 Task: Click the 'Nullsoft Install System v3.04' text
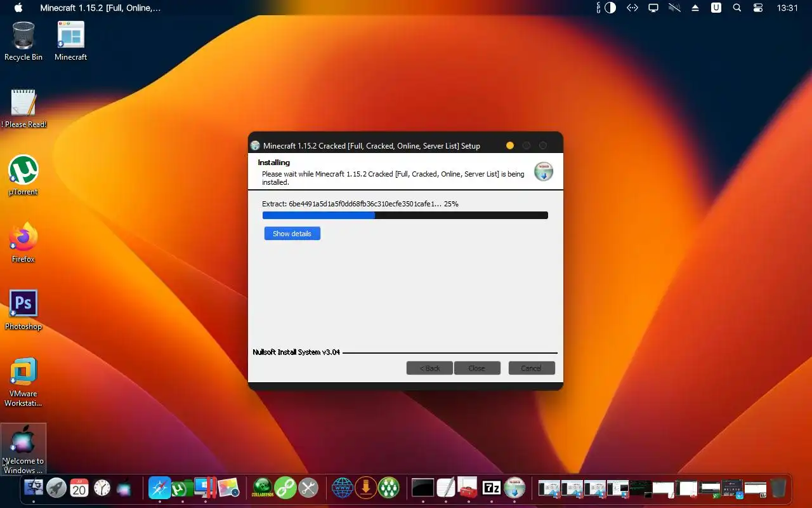pos(296,352)
